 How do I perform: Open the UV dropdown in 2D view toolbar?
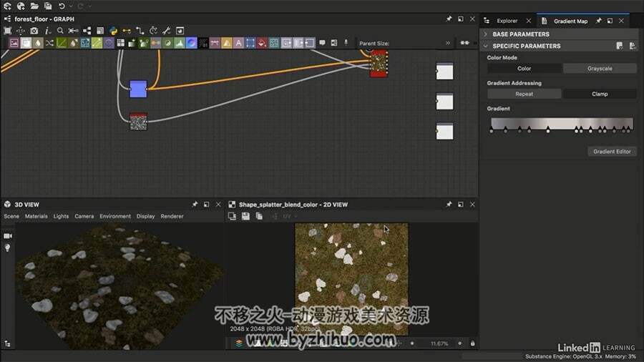pyautogui.click(x=290, y=216)
